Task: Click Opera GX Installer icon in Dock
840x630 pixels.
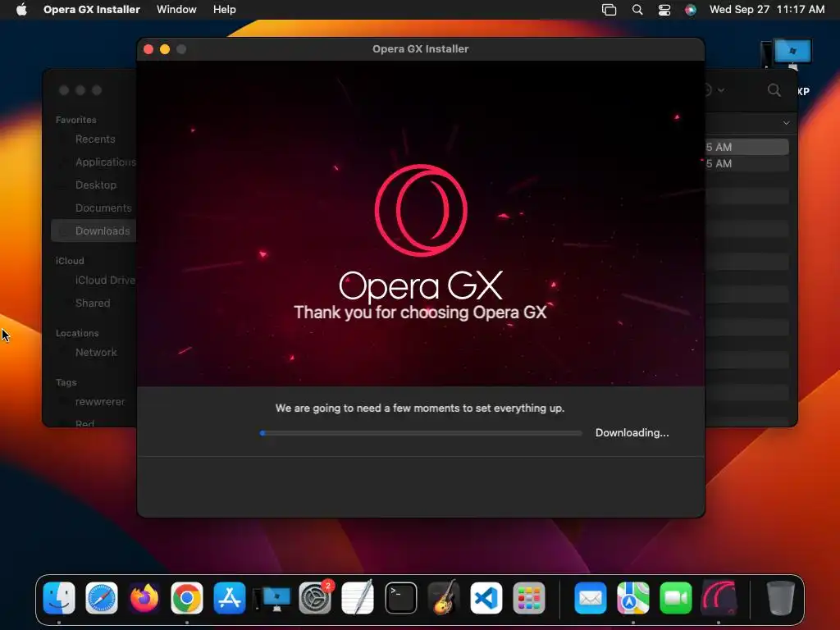Action: pos(719,598)
